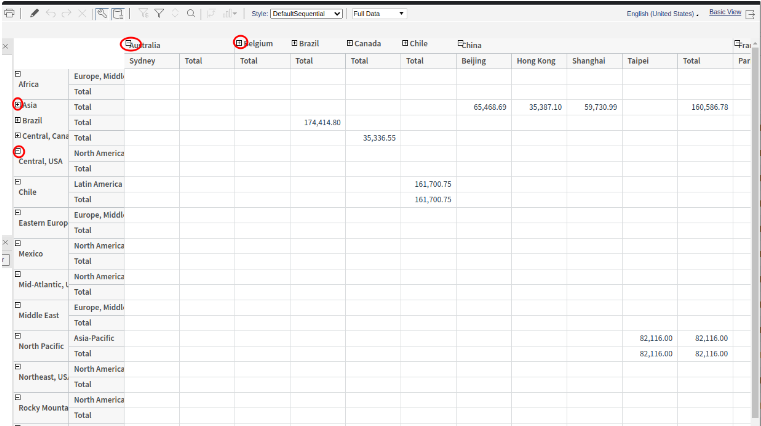Screen dimensions: 761x426
Task: Click the Latin America row label
Action: click(x=98, y=184)
